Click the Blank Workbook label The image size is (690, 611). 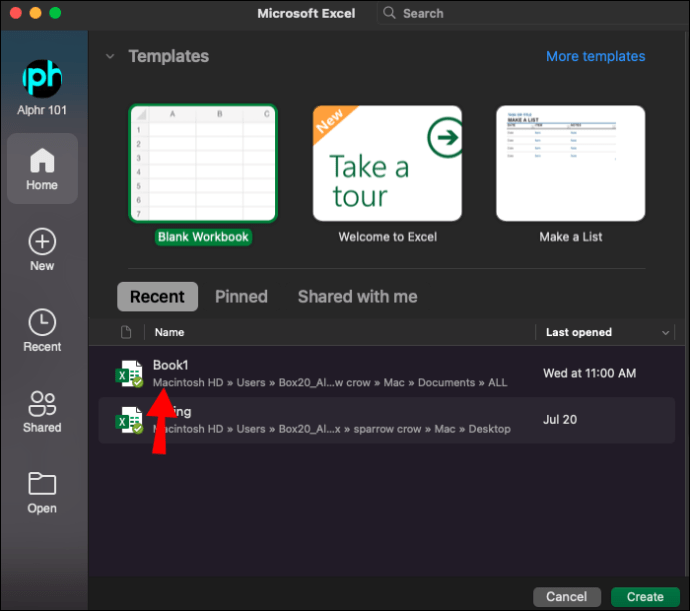point(203,237)
